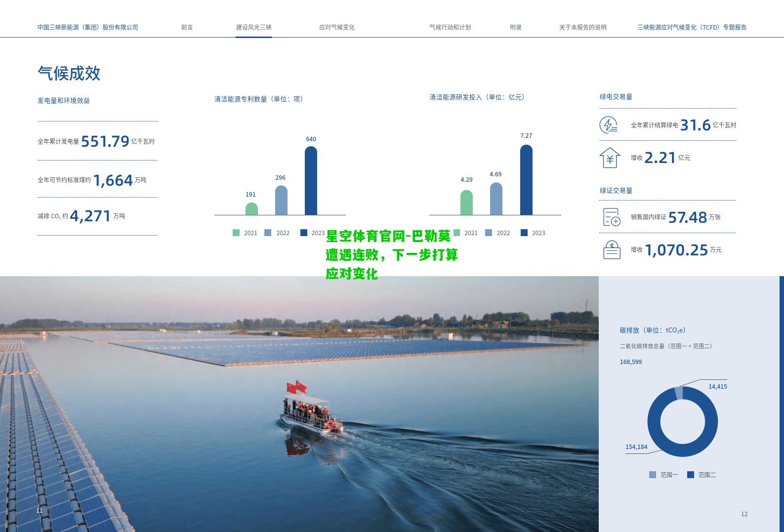Click the carbon emissions donut chart
The height and width of the screenshot is (532, 784).
683,421
